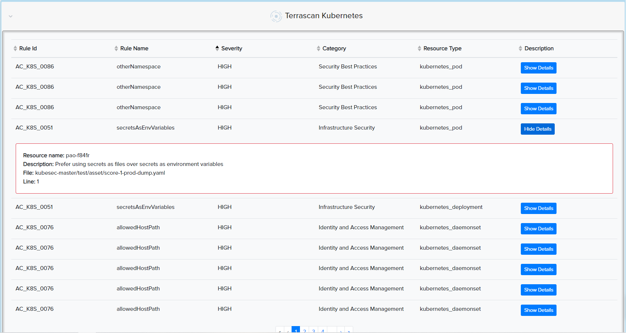Viewport: 644px width, 333px height.
Task: Click the 'Prefer using secrets as files' description
Action: pos(123,164)
